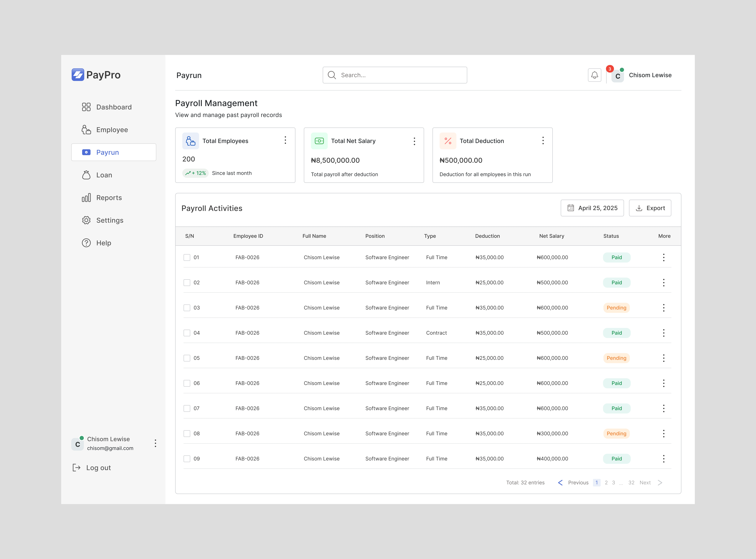
Task: Select the row 05 checkbox
Action: 187,358
